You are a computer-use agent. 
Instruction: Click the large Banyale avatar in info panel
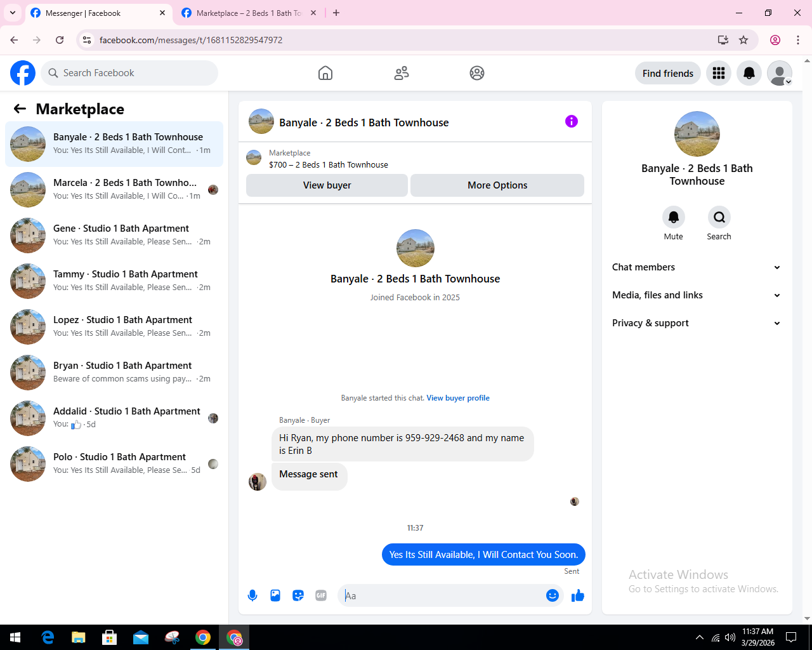click(697, 134)
